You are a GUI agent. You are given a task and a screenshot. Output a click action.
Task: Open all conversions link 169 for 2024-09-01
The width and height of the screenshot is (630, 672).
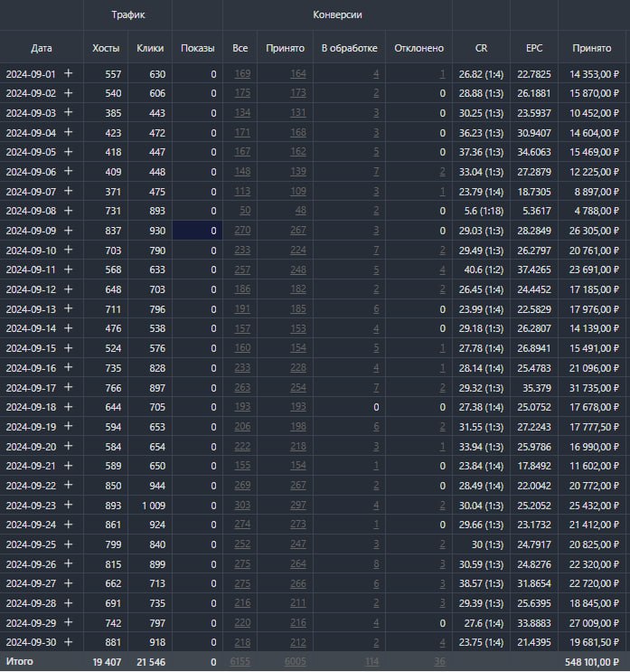(x=242, y=74)
